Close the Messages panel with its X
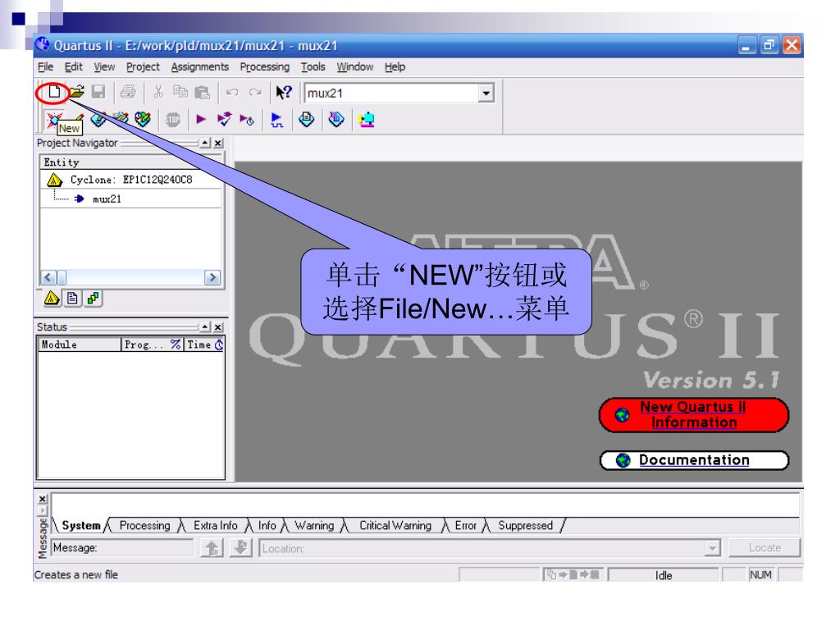This screenshot has height=630, width=840. coord(43,500)
